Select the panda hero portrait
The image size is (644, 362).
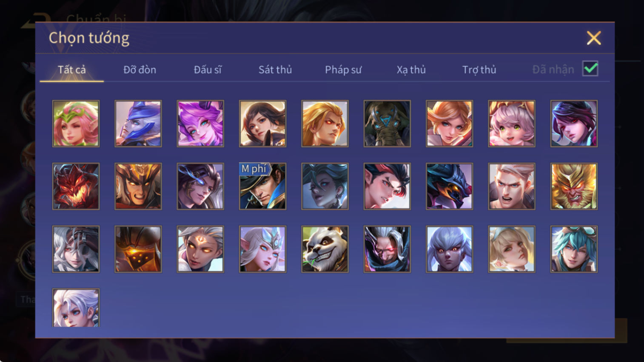tap(325, 249)
